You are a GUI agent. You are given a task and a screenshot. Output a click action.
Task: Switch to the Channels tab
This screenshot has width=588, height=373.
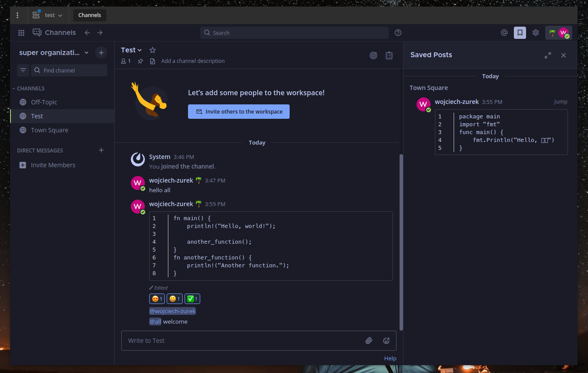tap(89, 15)
